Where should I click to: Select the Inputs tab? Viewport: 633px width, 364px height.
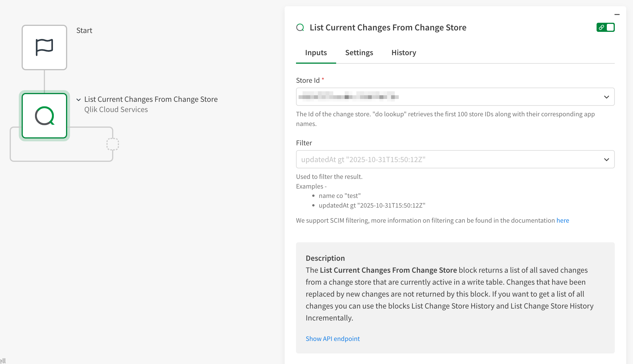click(316, 53)
